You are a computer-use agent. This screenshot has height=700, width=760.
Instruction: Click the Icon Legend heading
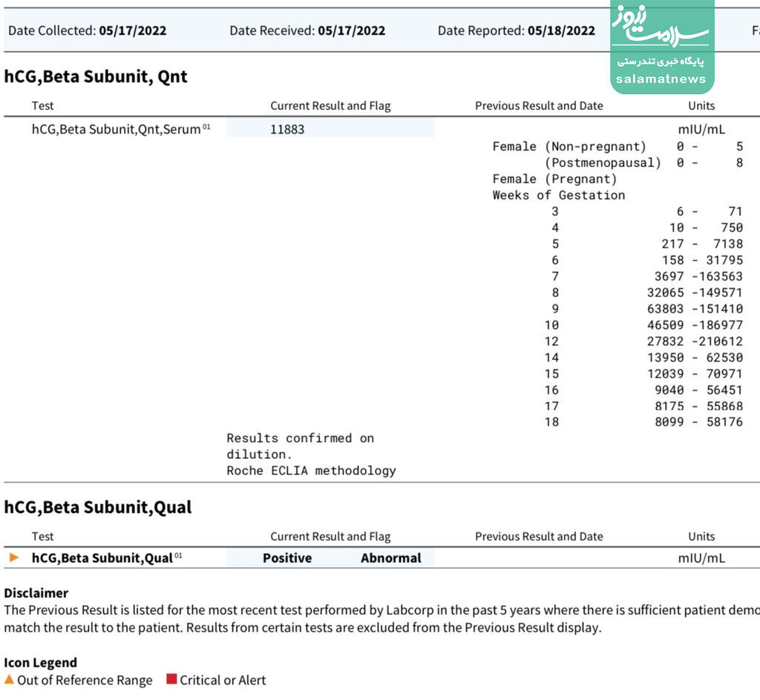click(x=41, y=662)
